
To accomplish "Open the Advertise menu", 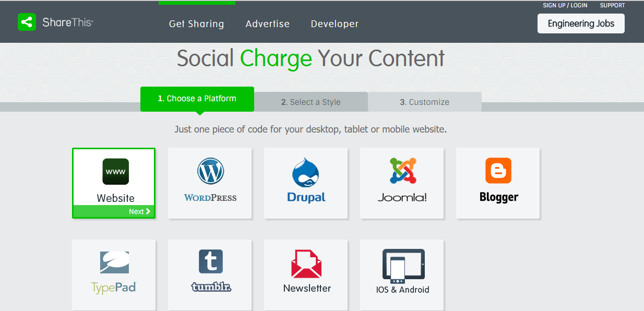I will (267, 23).
